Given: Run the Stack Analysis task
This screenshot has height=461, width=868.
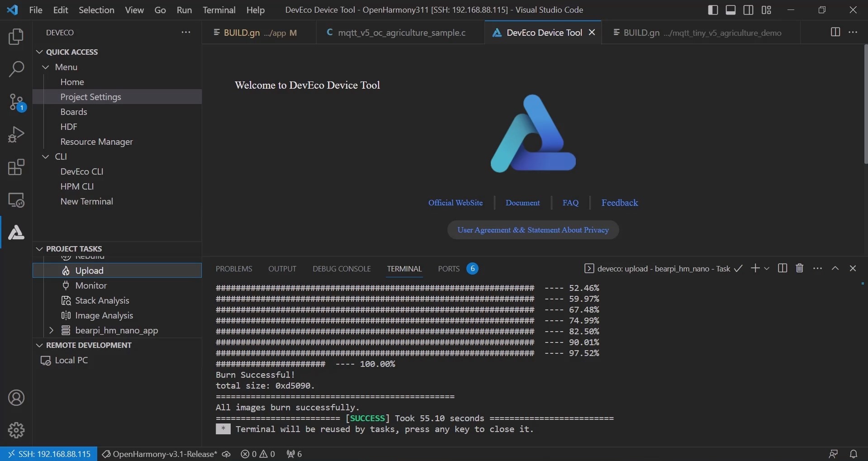Looking at the screenshot, I should coord(117,300).
